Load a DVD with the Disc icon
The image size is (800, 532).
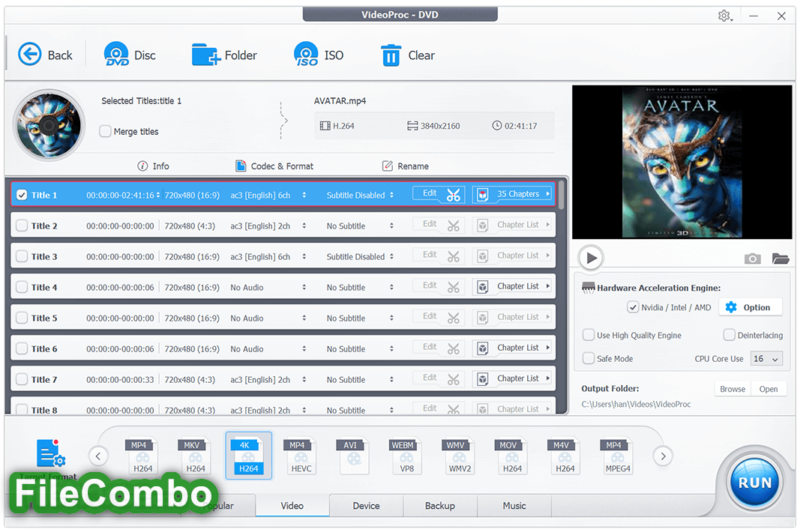tap(116, 54)
